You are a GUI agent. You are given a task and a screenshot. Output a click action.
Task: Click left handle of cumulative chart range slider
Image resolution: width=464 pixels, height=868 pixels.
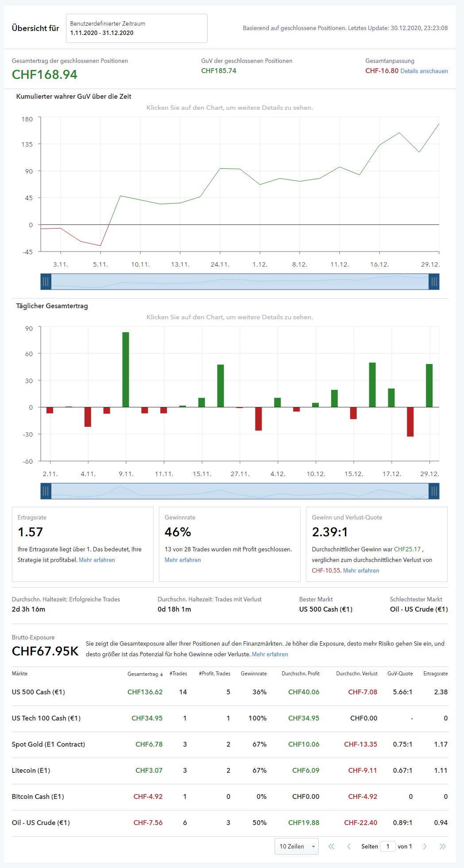point(46,282)
